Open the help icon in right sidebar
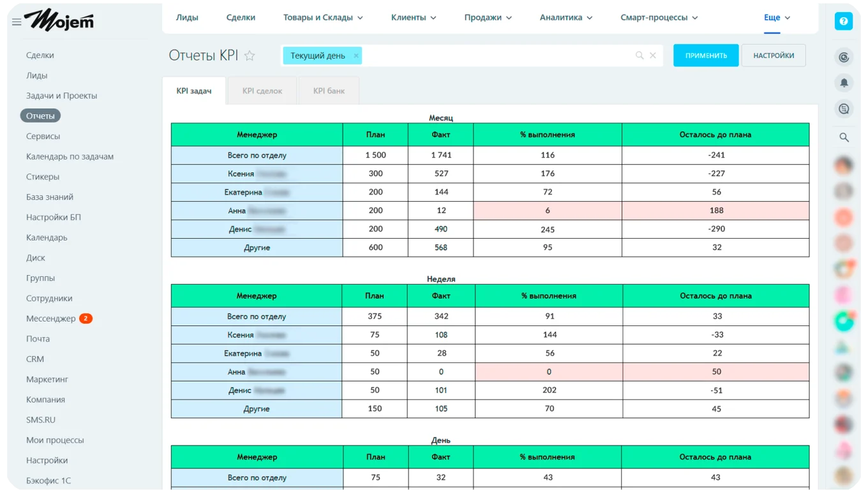The height and width of the screenshot is (492, 868). coord(844,21)
